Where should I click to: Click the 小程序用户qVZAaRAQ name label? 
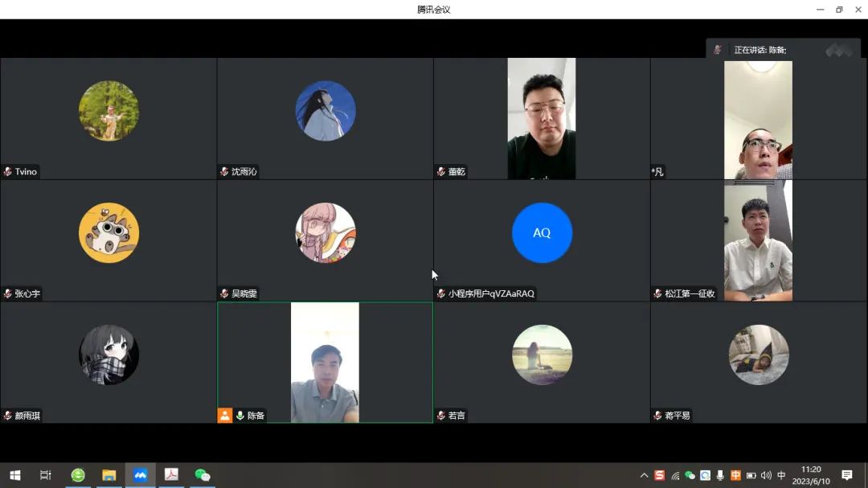(x=491, y=293)
